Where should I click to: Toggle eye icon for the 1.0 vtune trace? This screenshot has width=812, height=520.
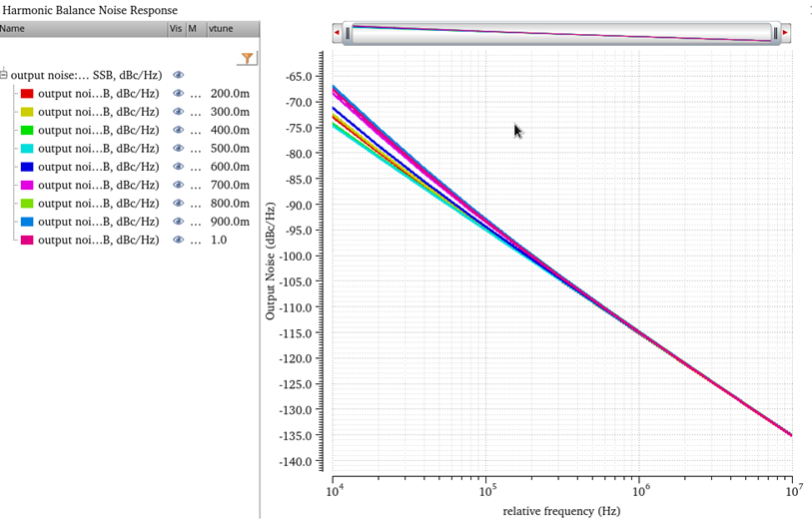[x=179, y=240]
